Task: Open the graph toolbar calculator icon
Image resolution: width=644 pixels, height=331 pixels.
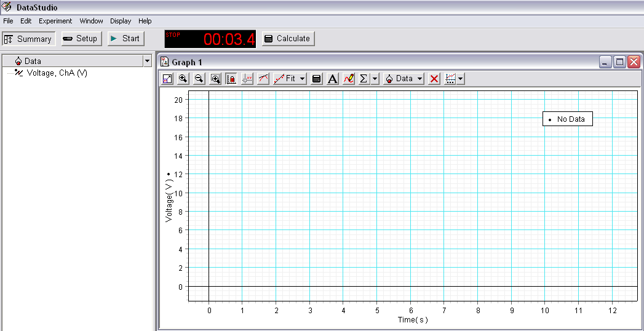Action: click(x=316, y=78)
